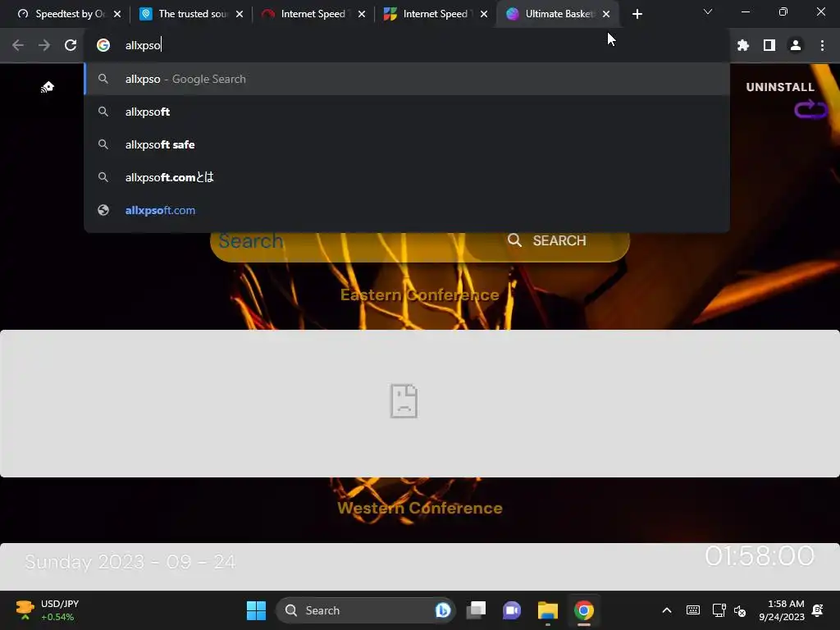Open Task View on the taskbar
Viewport: 840px width, 630px height.
tap(477, 610)
